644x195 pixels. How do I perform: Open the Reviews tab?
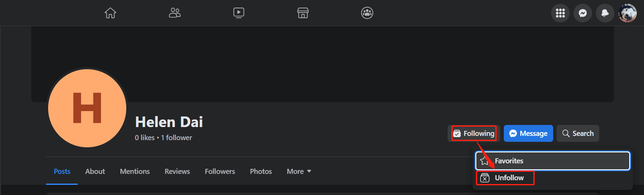(177, 171)
